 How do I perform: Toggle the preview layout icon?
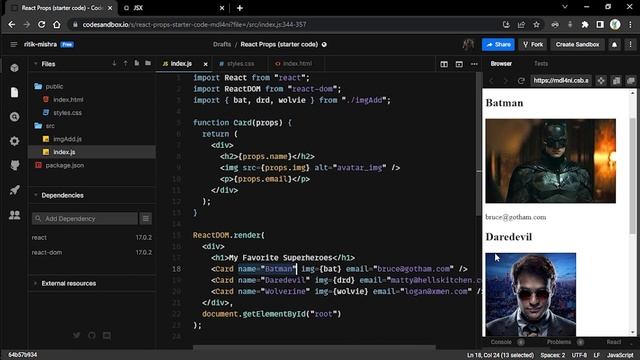click(459, 64)
